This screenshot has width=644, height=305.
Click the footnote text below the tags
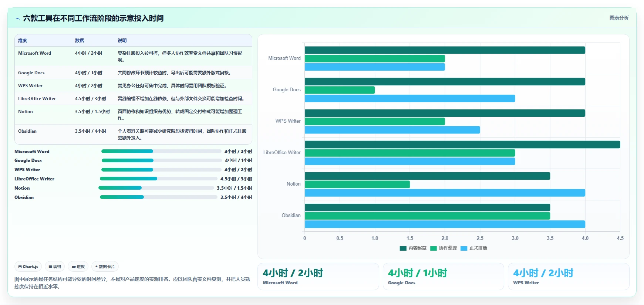point(132,283)
